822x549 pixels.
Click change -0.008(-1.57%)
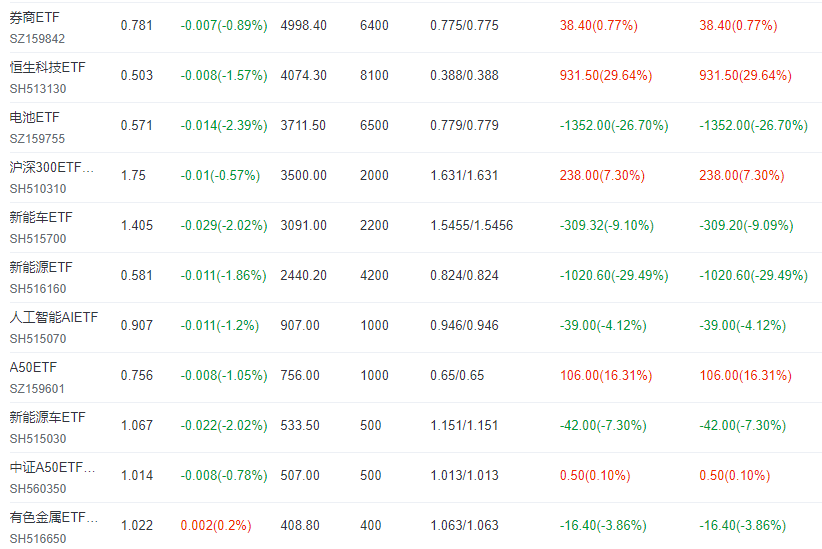[224, 76]
